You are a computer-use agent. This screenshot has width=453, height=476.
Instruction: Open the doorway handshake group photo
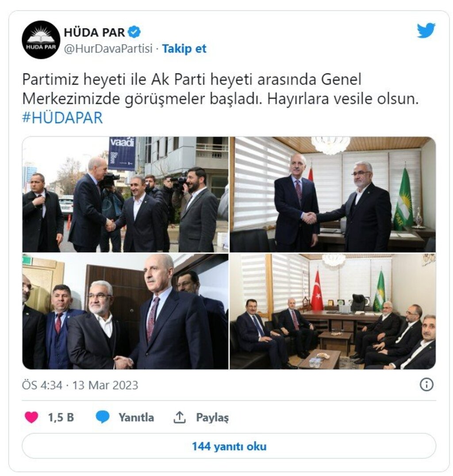coord(125,311)
